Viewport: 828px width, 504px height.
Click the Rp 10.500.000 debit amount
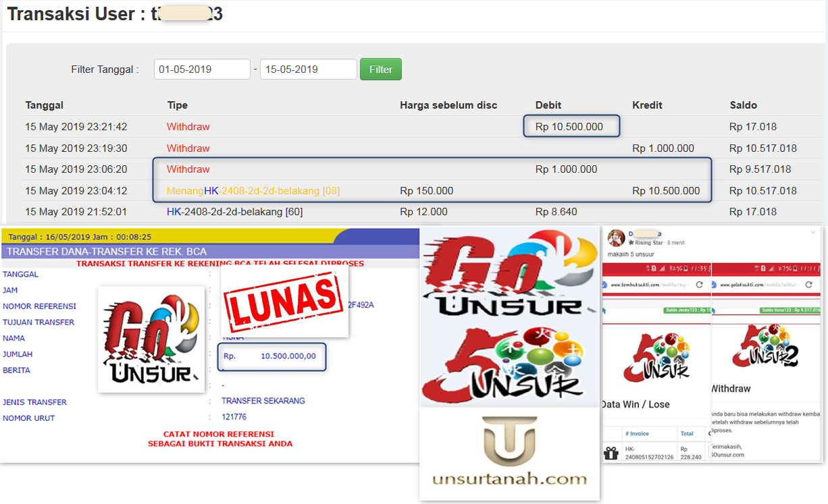click(569, 127)
